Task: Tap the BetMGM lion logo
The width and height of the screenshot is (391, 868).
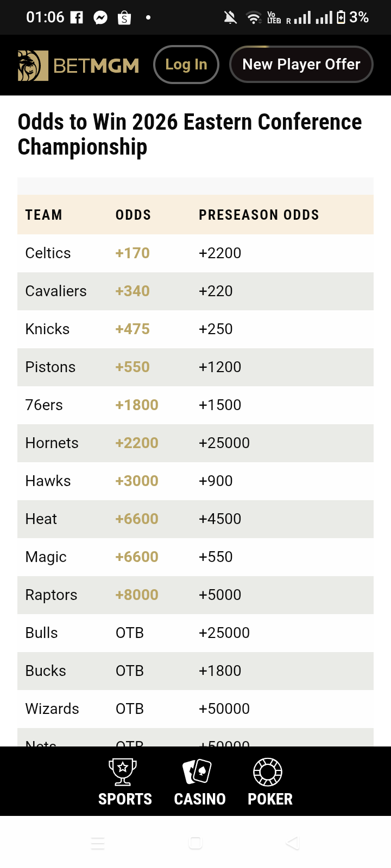Action: (x=33, y=66)
